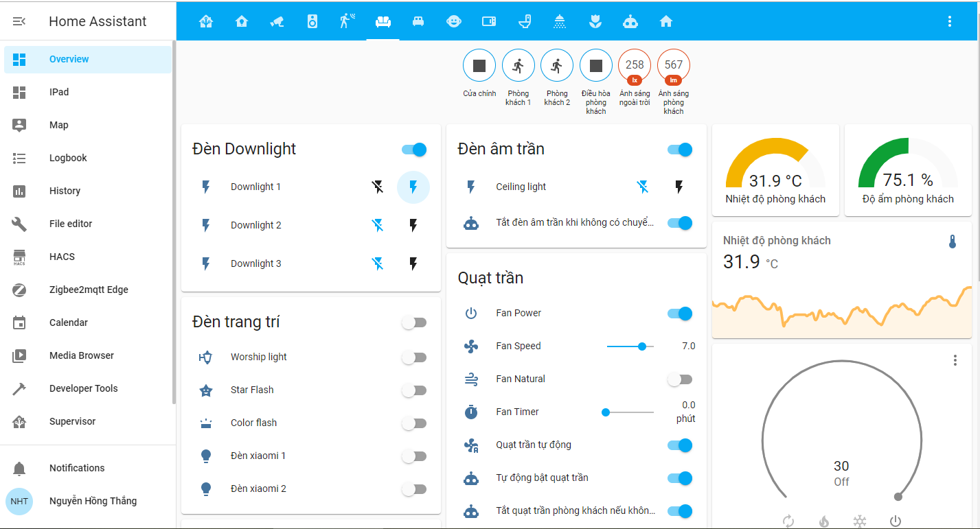Toggle the Đèn Downlight group switch
The height and width of the screenshot is (529, 980).
(x=414, y=150)
